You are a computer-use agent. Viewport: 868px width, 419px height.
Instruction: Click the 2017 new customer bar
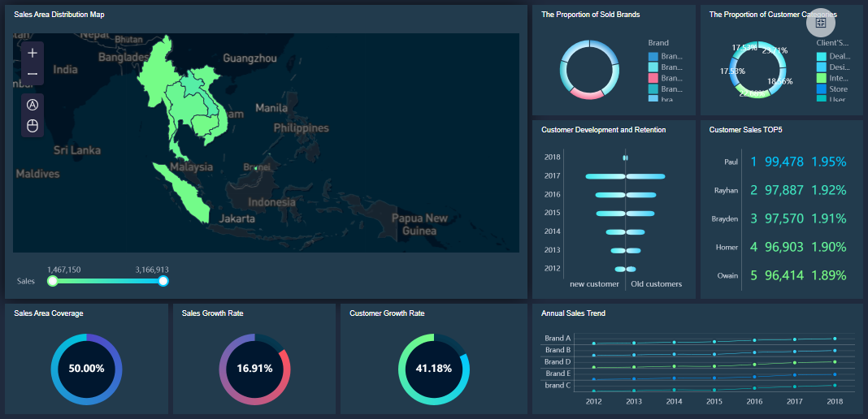[605, 176]
